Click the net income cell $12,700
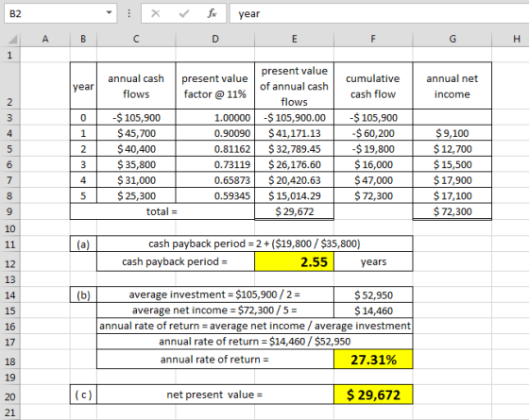Viewport: 529px width, 420px height. [452, 149]
